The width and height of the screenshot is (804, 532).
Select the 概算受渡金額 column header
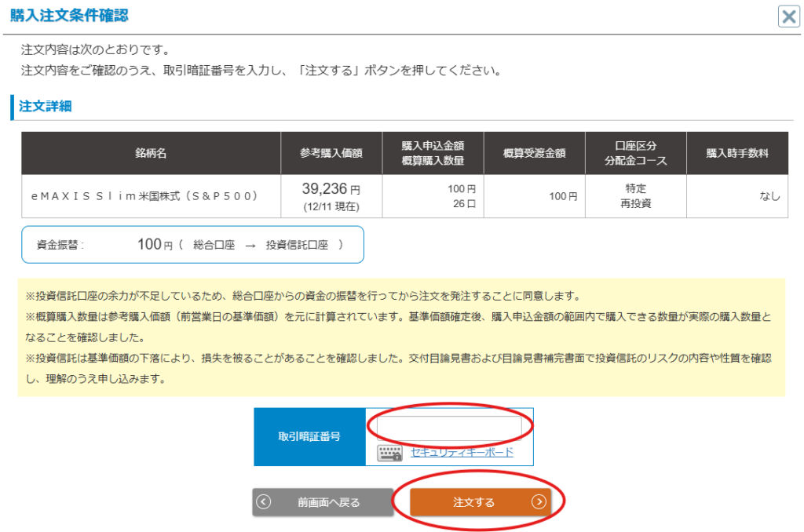(x=534, y=153)
